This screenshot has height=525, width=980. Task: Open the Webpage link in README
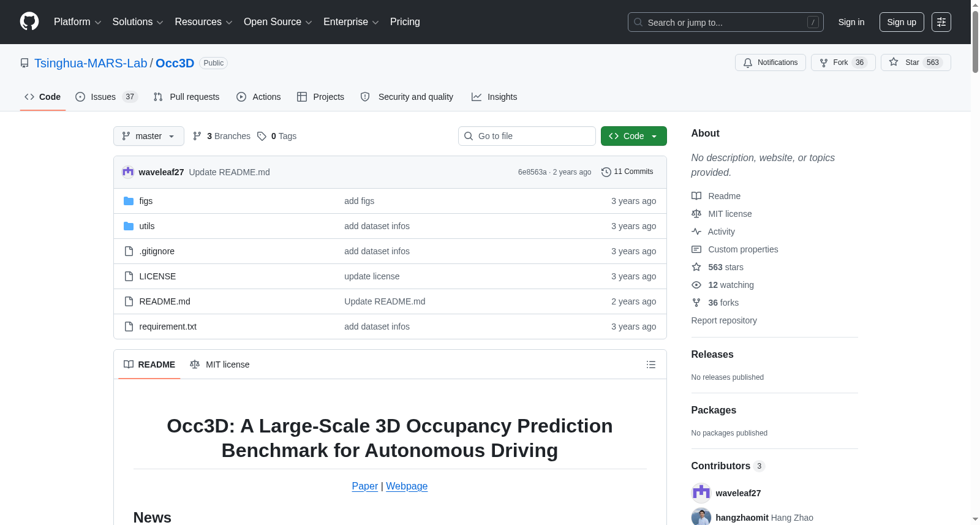point(407,486)
